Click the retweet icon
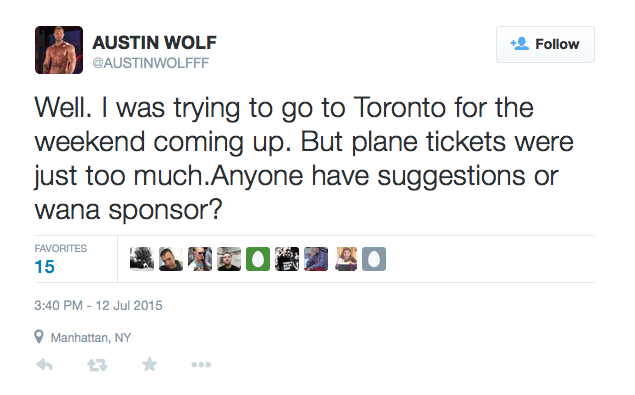635x395 pixels. pos(97,365)
